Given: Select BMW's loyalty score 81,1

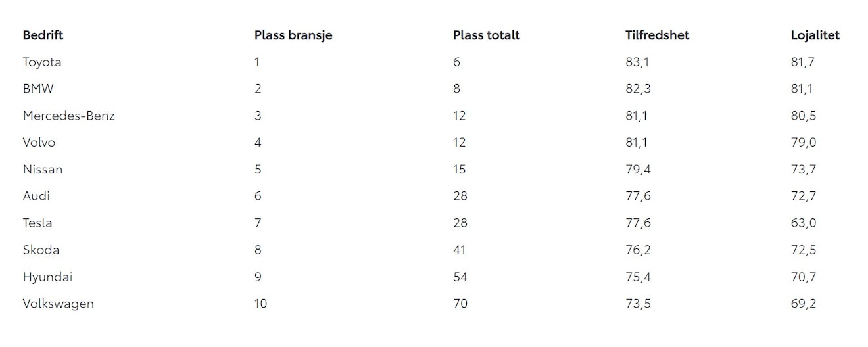Looking at the screenshot, I should (x=802, y=89).
